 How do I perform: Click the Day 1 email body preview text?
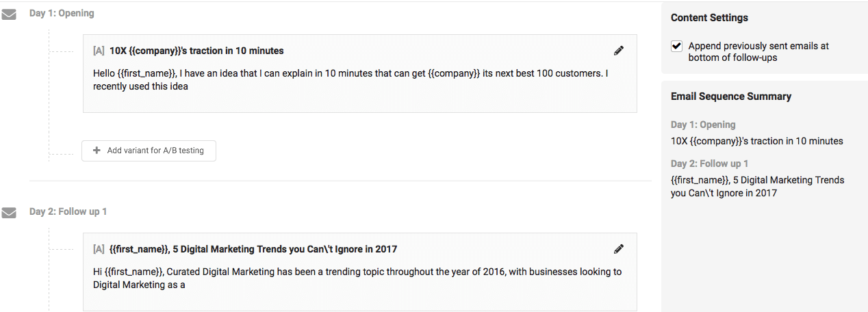pos(350,79)
